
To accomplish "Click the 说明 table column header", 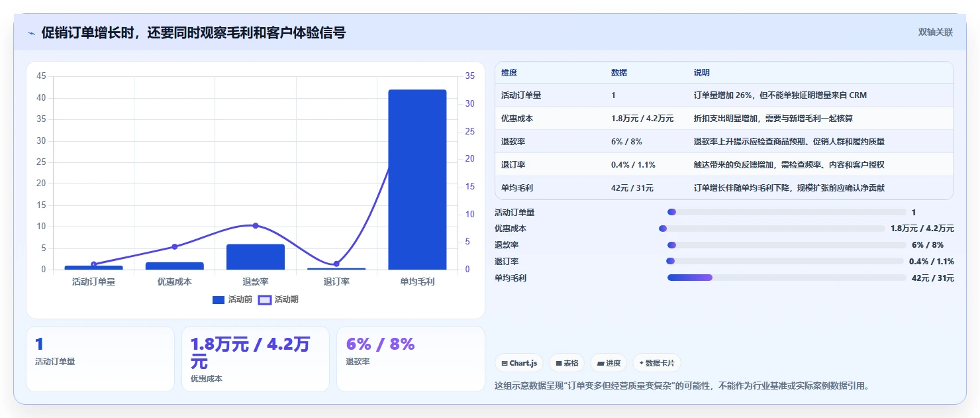I will [x=702, y=72].
